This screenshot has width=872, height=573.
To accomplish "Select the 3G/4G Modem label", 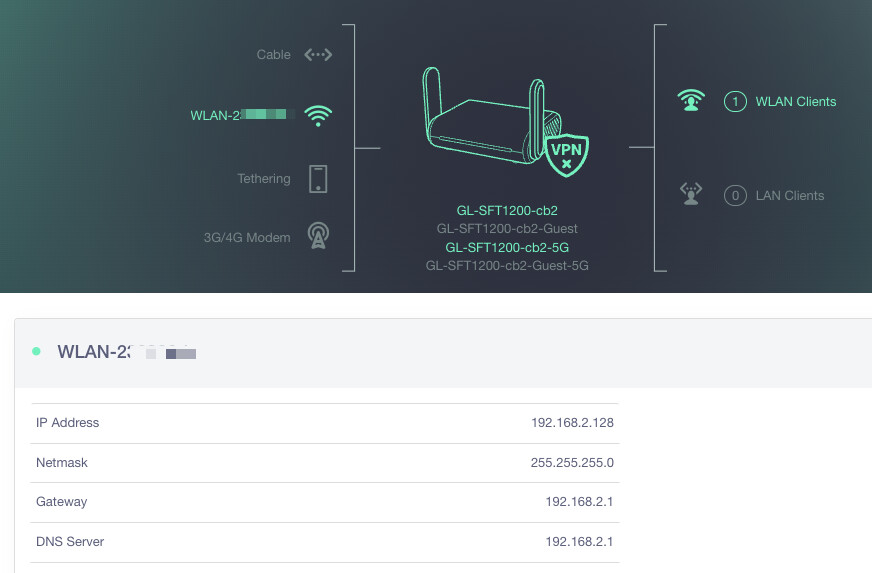I will click(246, 238).
